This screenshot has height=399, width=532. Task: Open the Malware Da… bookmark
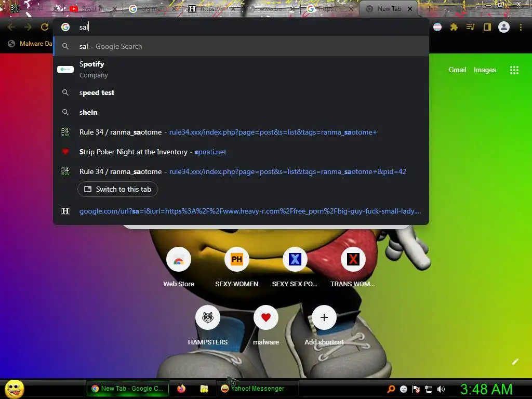click(31, 44)
